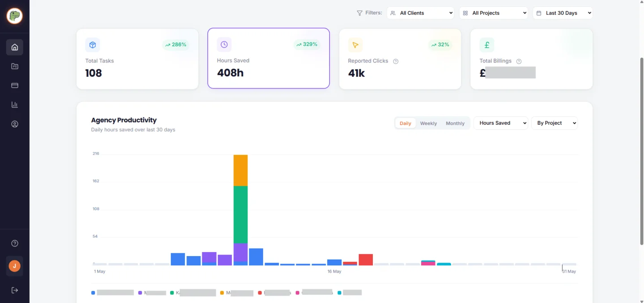644x303 pixels.
Task: Click the purple legend color swatch
Action: click(140, 293)
